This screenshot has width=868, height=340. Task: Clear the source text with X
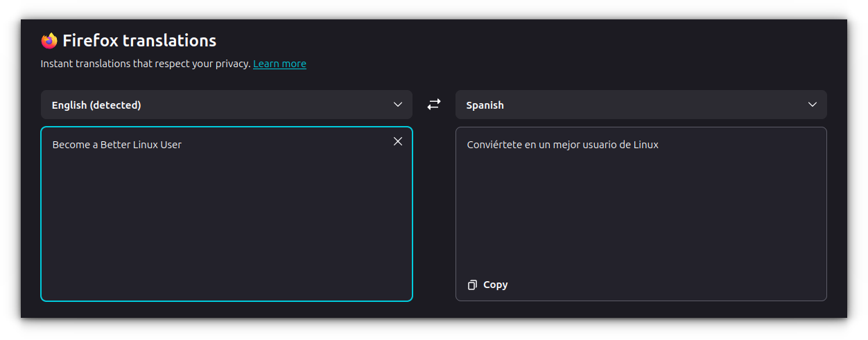[398, 141]
